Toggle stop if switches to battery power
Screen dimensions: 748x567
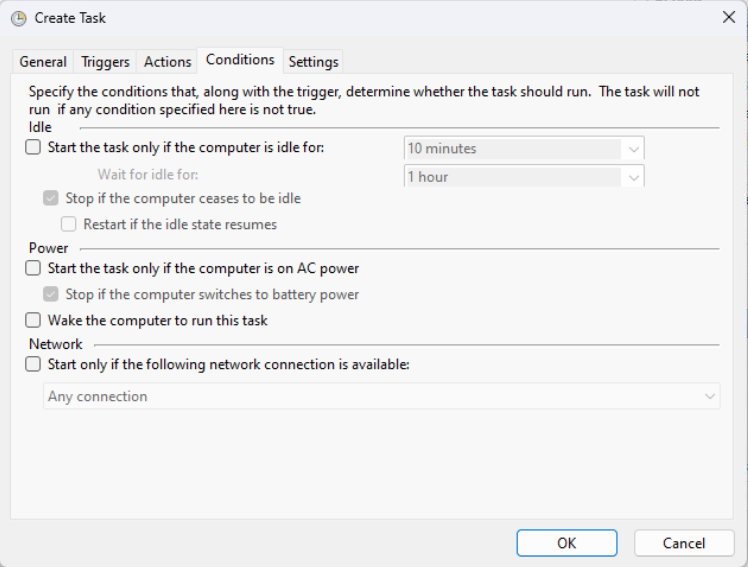click(52, 295)
